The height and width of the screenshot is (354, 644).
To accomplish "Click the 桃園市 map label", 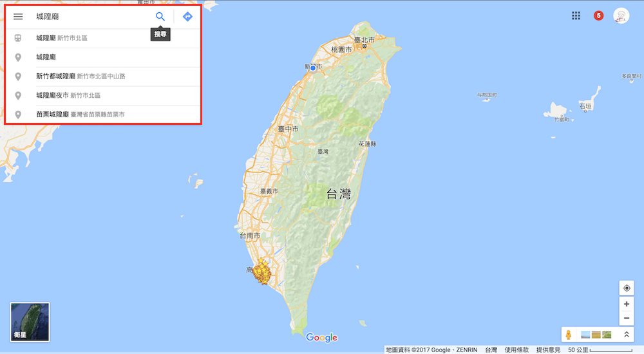I will [x=342, y=50].
